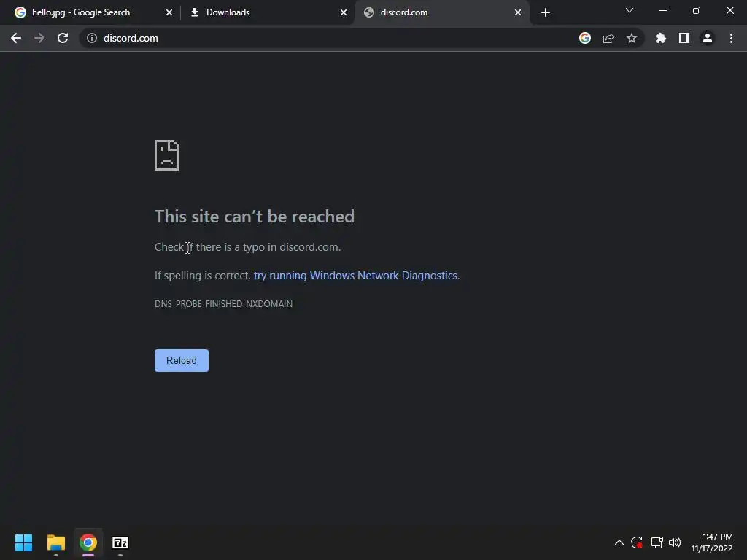The height and width of the screenshot is (560, 747).
Task: Click the blue Reload button
Action: pyautogui.click(x=182, y=360)
